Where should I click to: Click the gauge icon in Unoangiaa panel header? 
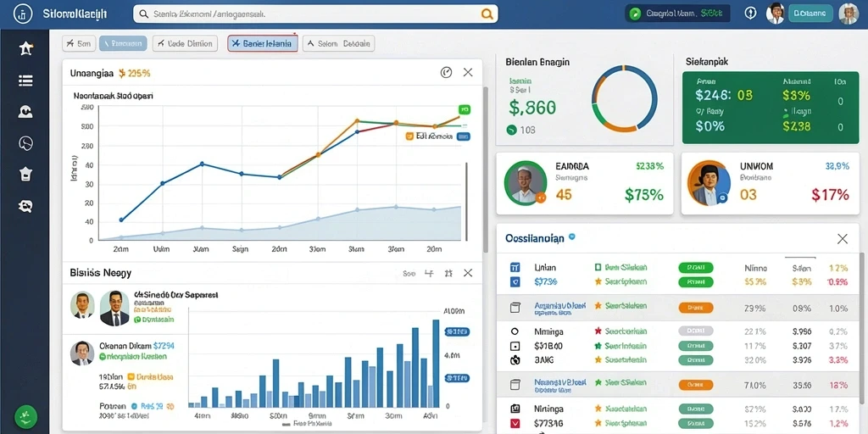point(446,73)
